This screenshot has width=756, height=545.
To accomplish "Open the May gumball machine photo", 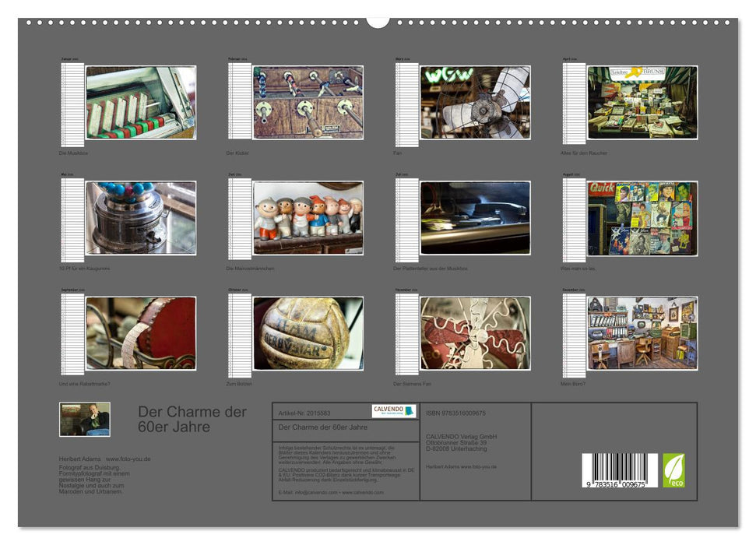I will click(141, 218).
